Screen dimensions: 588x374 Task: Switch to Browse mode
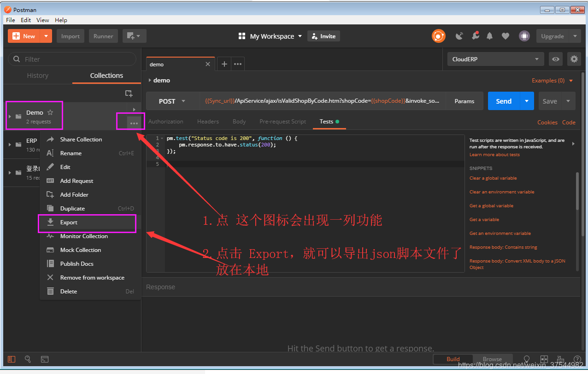(x=492, y=359)
